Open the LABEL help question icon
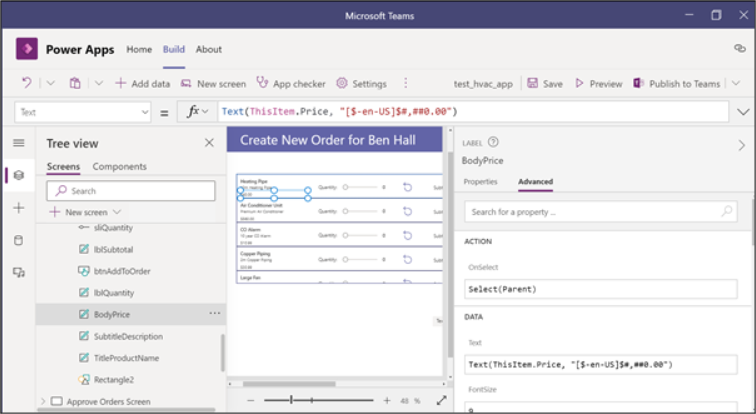 tap(493, 142)
